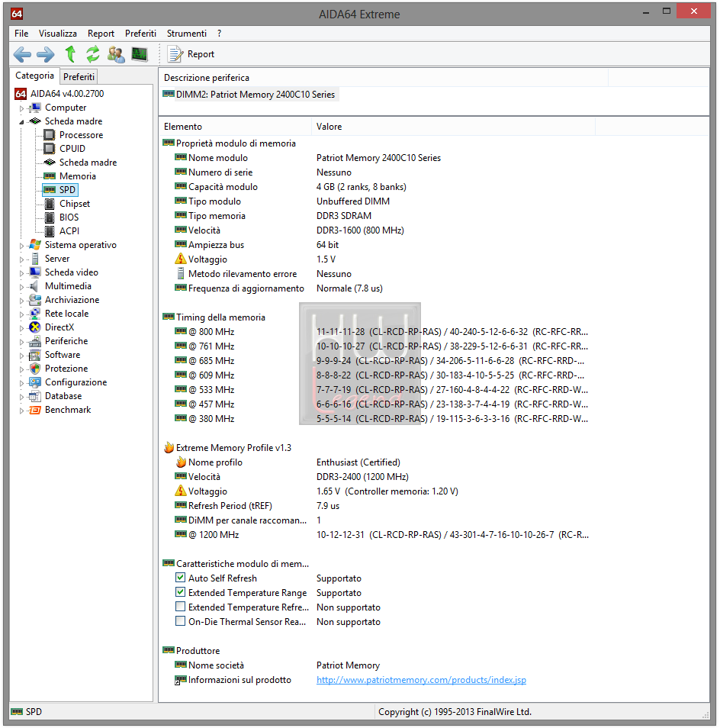The image size is (720, 728).
Task: Click the Scheda video monitor icon
Action: [35, 272]
